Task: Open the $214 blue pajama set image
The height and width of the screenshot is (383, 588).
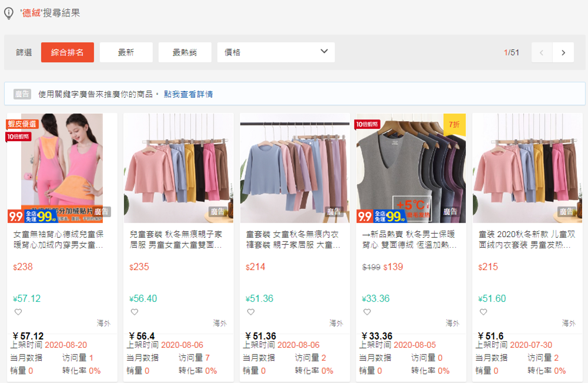Action: coord(295,168)
